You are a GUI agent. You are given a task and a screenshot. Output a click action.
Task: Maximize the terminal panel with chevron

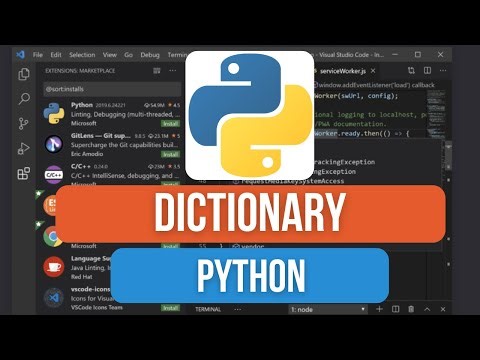click(427, 309)
